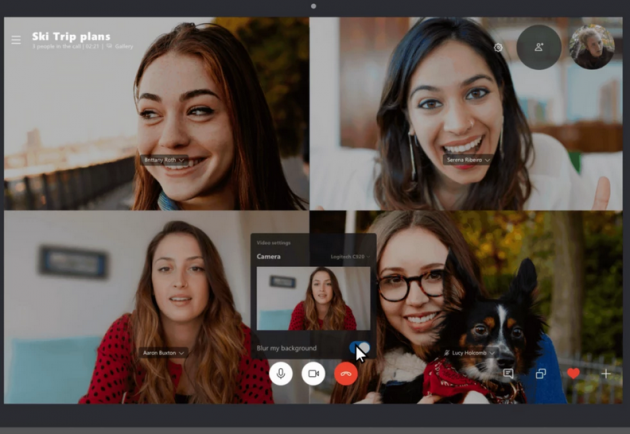Toggle Blur my background switch
630x434 pixels.
pos(359,348)
